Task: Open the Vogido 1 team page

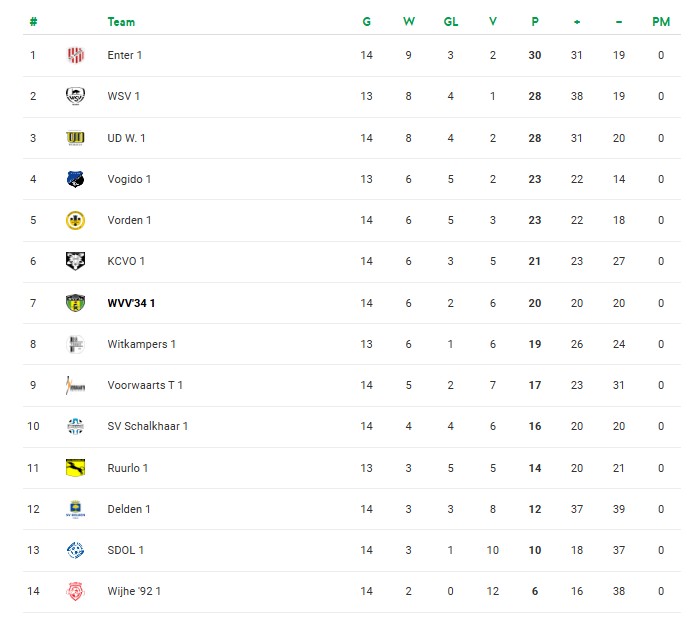Action: [x=129, y=179]
